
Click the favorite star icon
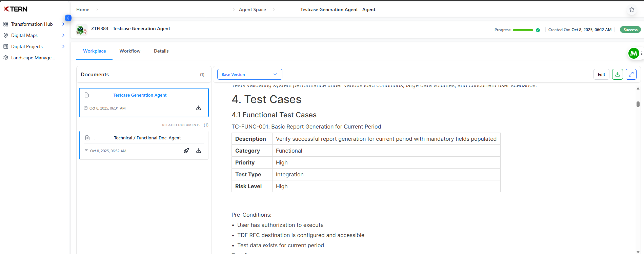pos(631,9)
